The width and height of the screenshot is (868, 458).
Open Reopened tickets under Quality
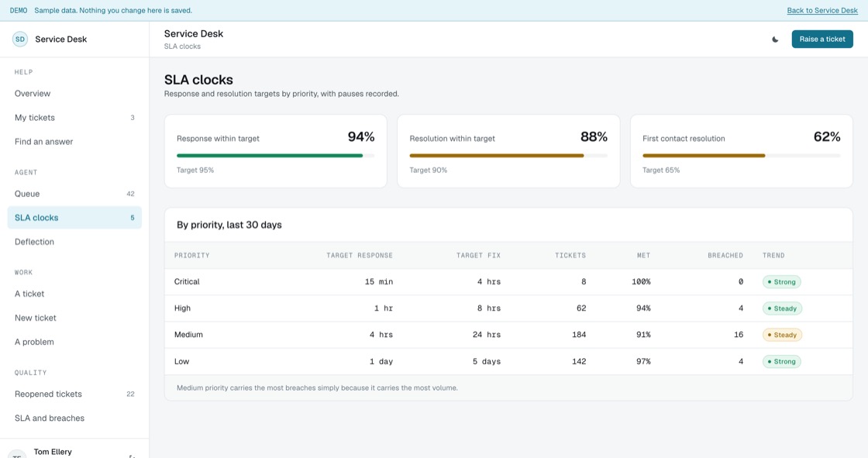pos(74,394)
